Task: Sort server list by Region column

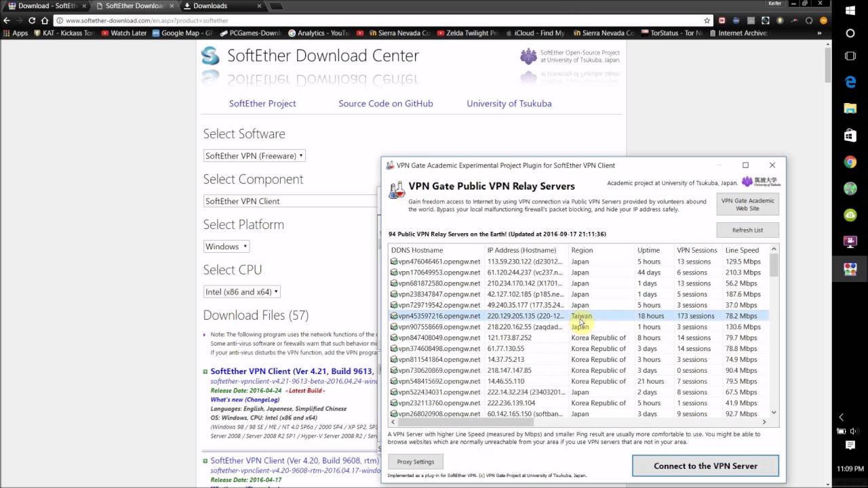Action: click(601, 250)
